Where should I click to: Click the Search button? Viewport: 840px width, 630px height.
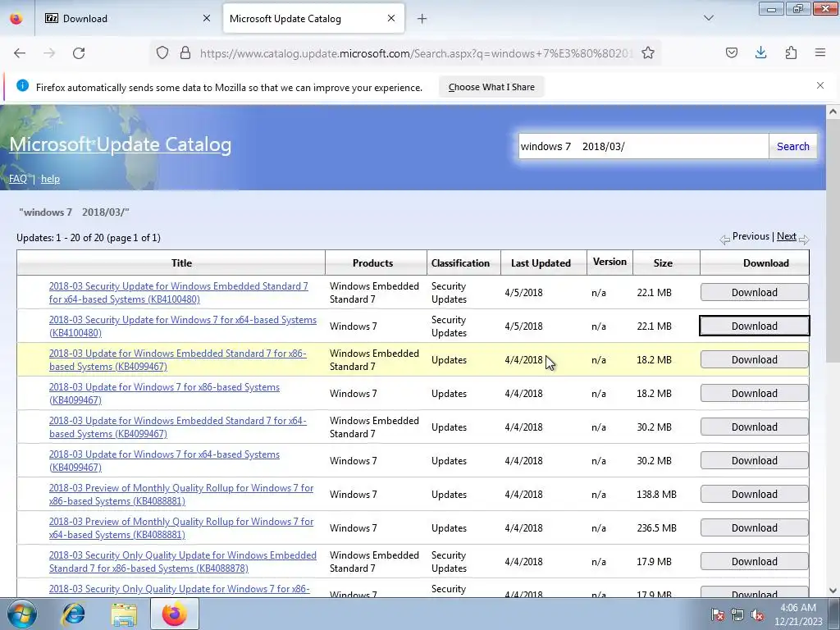click(793, 146)
